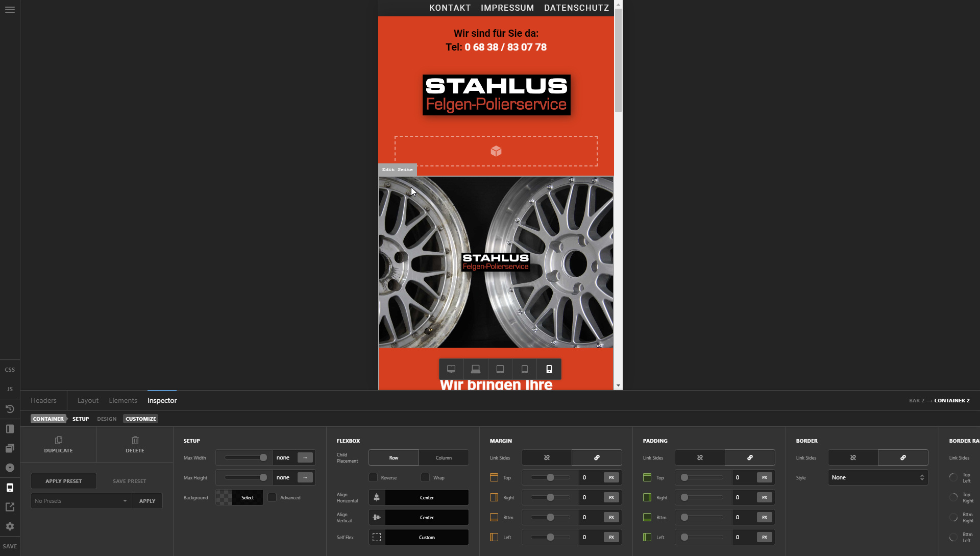Open the CSS editor

[10, 370]
